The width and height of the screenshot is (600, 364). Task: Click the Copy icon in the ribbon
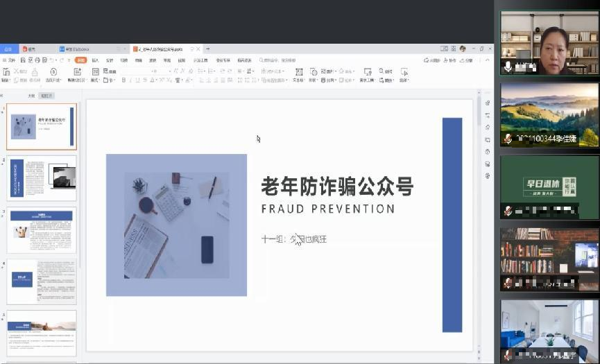(x=16, y=80)
